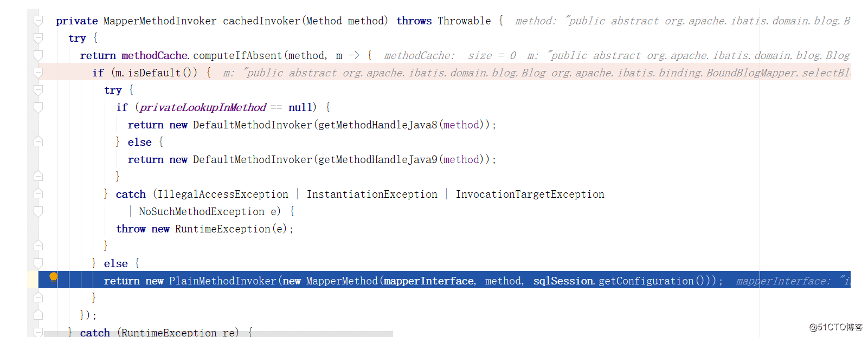Click the MapperMethodInvoker return type name

click(160, 21)
